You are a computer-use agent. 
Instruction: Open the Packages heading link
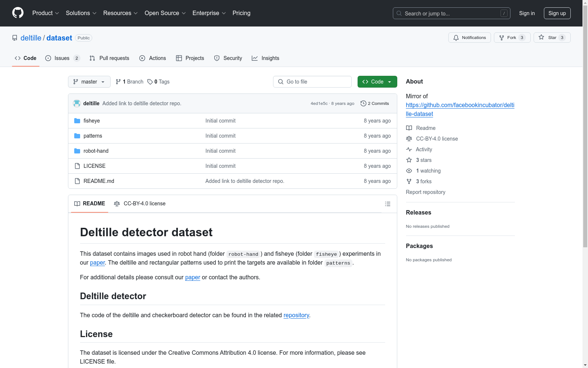[419, 246]
